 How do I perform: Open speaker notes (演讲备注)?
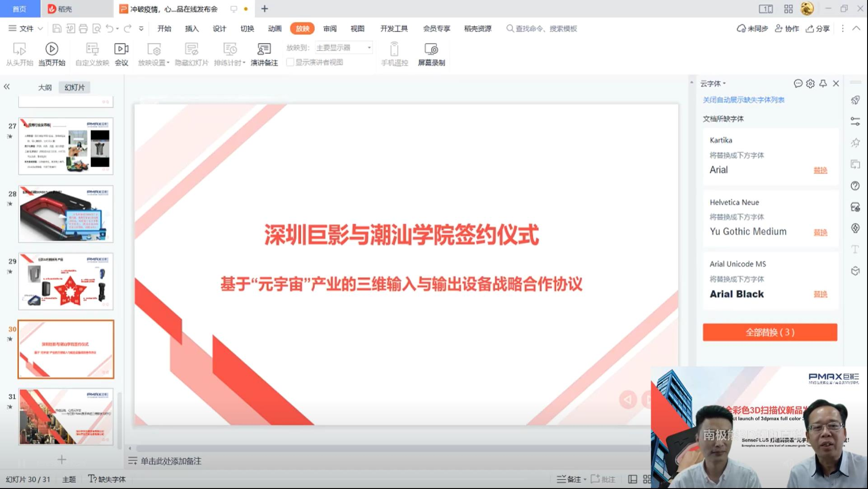(264, 54)
